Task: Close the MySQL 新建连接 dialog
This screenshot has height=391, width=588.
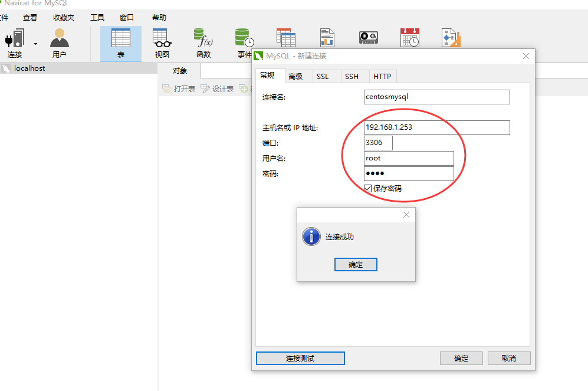Action: pos(526,56)
